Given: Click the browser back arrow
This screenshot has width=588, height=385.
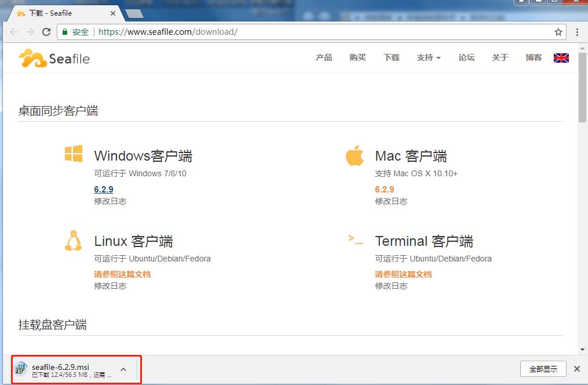Looking at the screenshot, I should click(x=14, y=32).
